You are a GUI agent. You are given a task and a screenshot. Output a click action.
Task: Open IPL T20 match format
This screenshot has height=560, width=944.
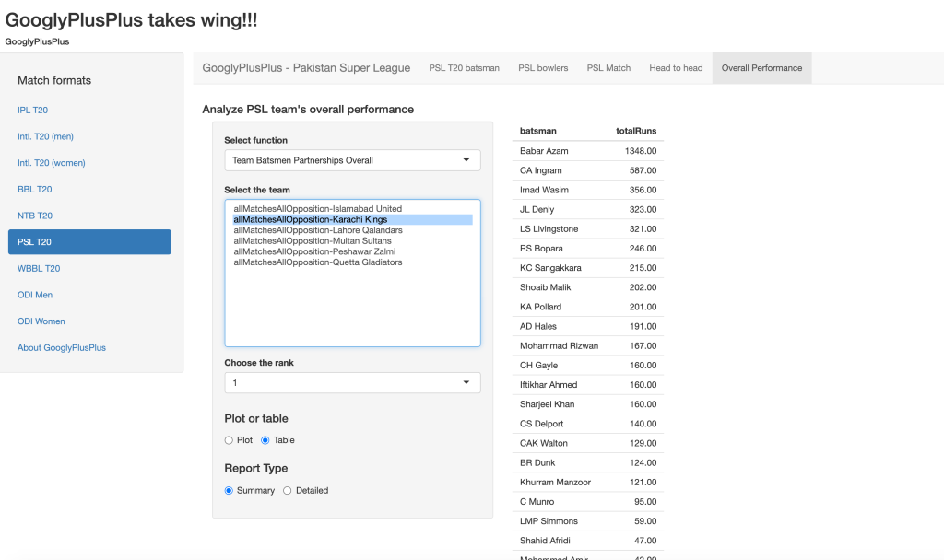33,111
